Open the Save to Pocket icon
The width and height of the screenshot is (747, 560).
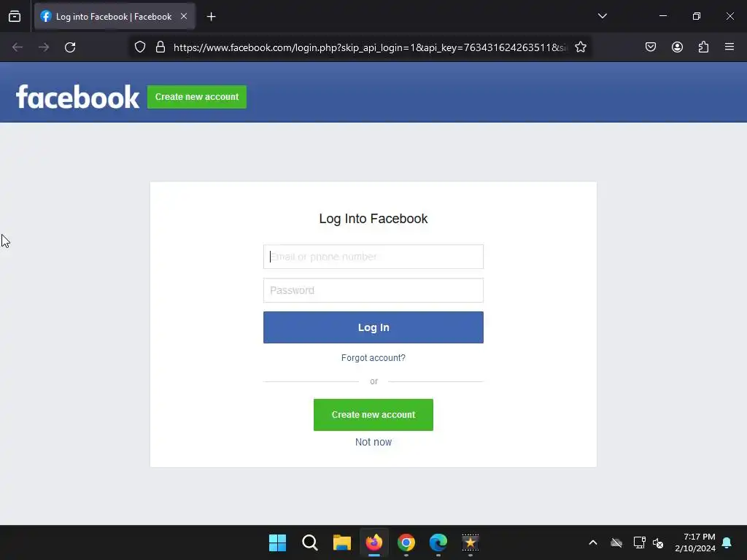[x=650, y=47]
